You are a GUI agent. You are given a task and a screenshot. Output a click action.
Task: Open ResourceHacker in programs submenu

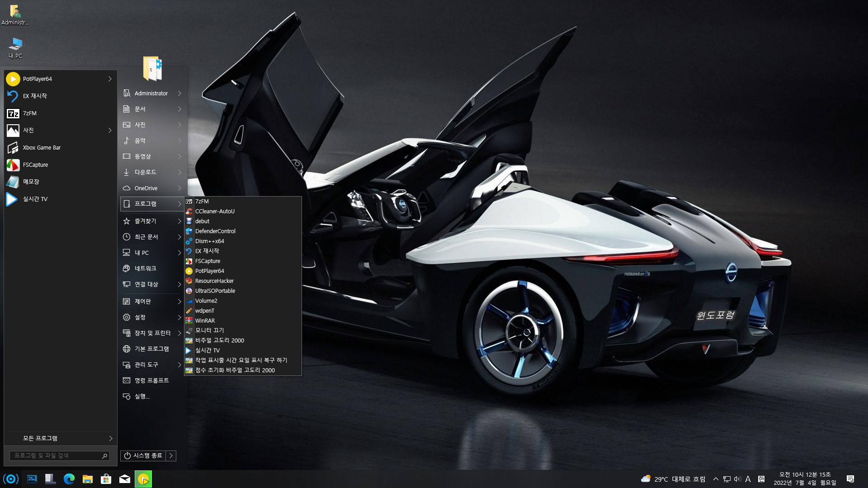click(243, 281)
